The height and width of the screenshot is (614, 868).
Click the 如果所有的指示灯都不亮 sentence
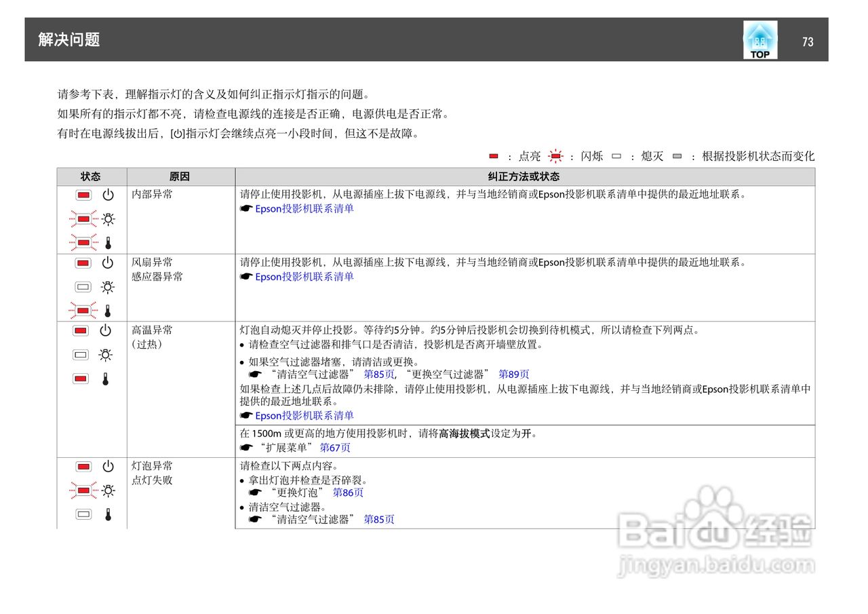click(253, 114)
